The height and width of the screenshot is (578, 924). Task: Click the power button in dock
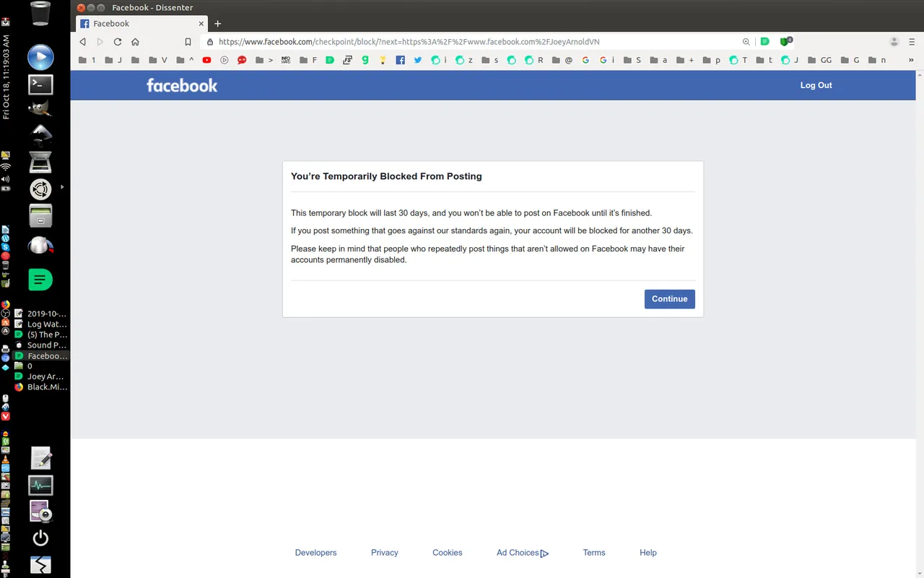[x=40, y=538]
